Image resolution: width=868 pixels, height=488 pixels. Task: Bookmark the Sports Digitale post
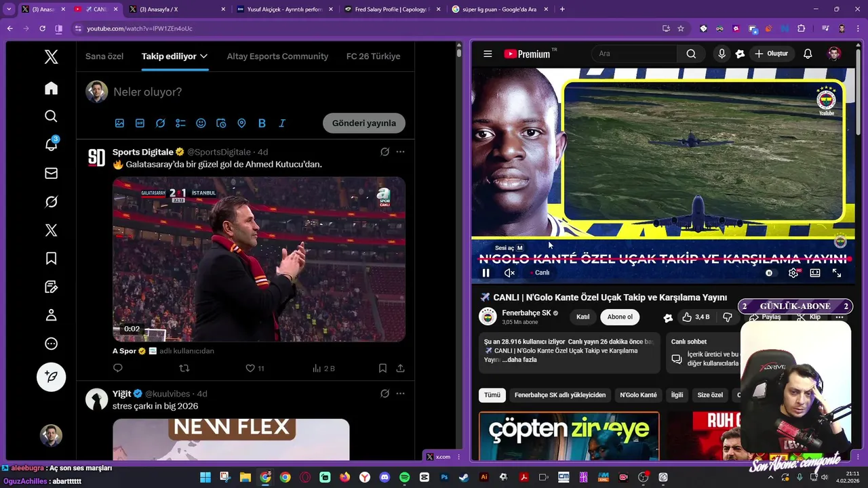tap(382, 368)
